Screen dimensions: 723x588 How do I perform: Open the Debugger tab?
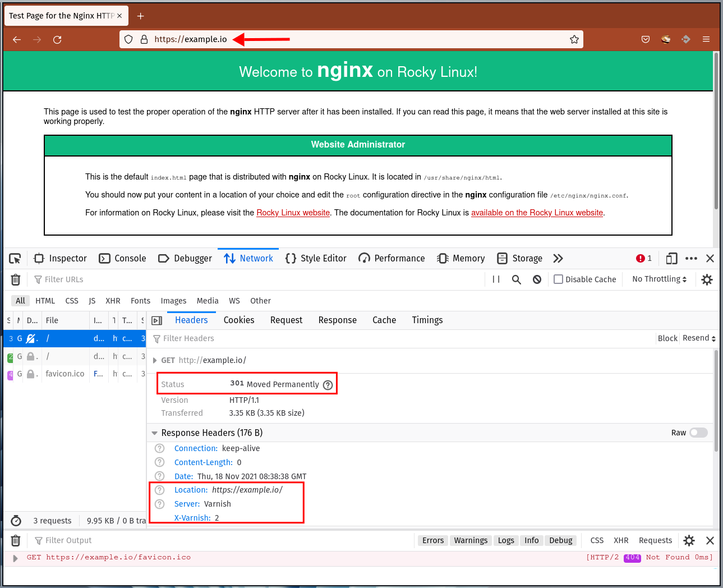coord(185,259)
